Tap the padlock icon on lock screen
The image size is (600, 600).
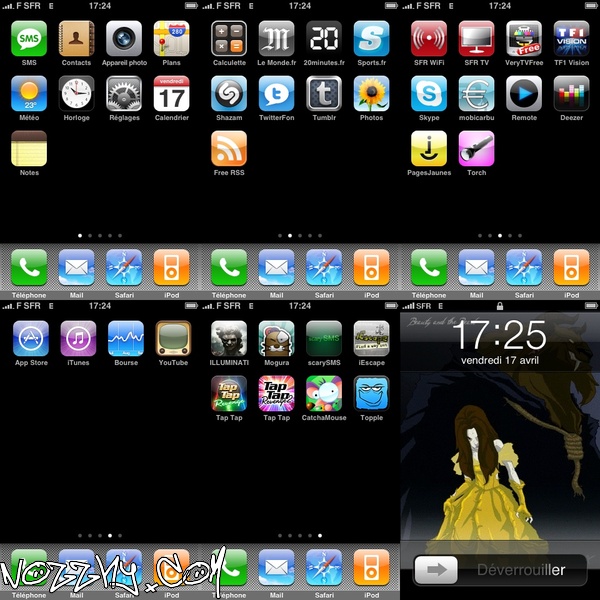coord(499,306)
